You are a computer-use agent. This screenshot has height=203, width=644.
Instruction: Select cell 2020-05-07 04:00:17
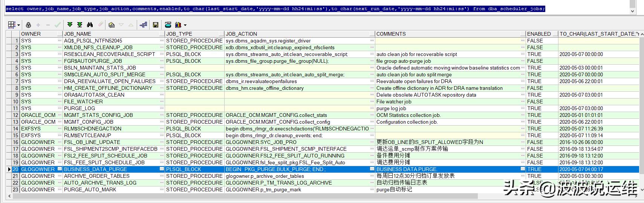pos(599,169)
